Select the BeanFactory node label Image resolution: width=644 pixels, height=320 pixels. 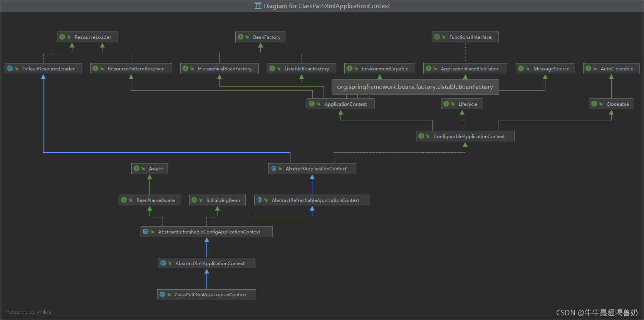click(267, 37)
